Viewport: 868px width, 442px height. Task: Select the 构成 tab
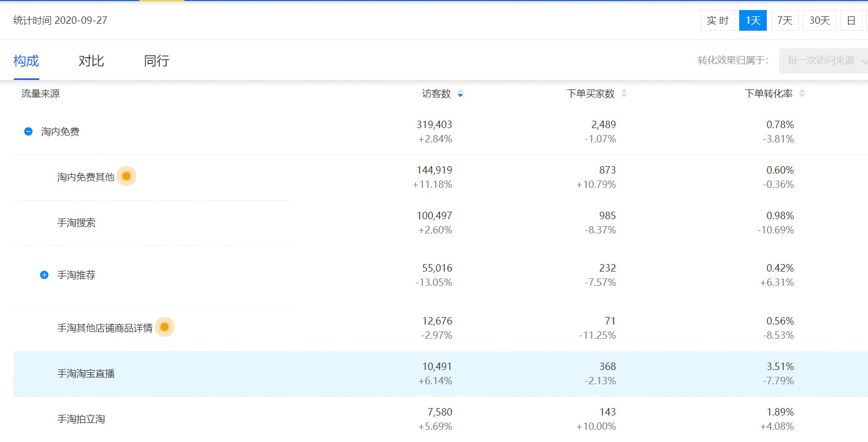click(26, 61)
